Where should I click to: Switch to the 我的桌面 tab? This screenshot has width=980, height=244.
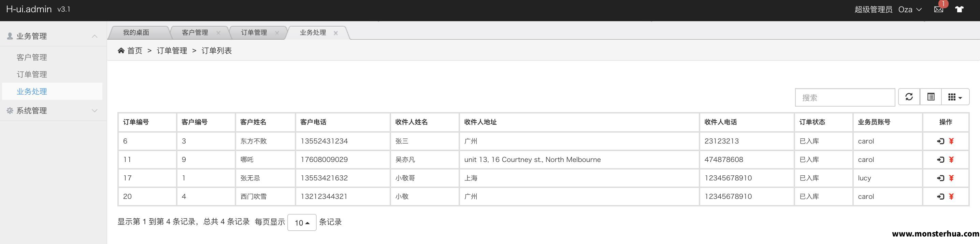point(136,32)
